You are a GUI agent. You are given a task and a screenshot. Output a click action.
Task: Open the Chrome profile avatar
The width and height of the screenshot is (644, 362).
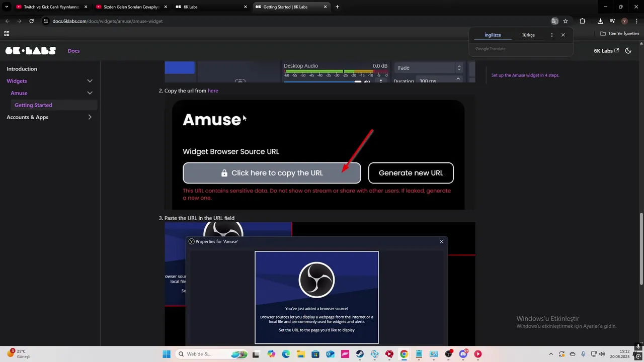pyautogui.click(x=624, y=21)
